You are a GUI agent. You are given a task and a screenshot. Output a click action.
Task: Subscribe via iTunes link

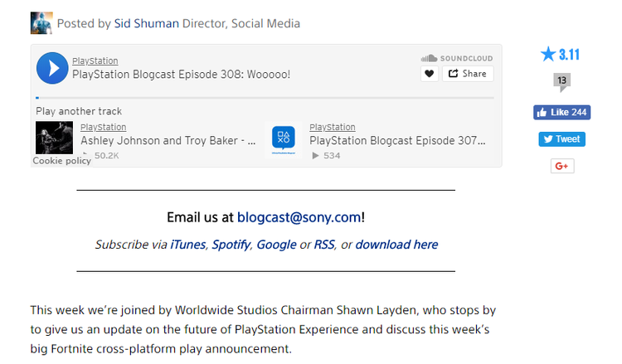187,245
